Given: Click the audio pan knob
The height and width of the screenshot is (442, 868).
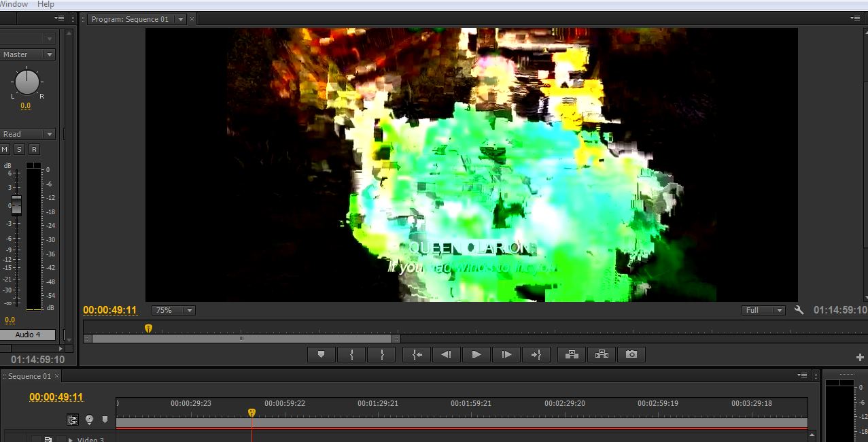Looking at the screenshot, I should tap(27, 82).
